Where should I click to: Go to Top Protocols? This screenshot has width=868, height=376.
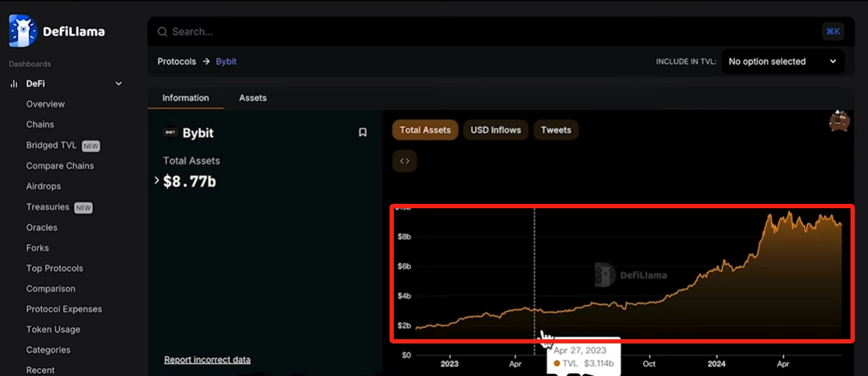point(55,268)
